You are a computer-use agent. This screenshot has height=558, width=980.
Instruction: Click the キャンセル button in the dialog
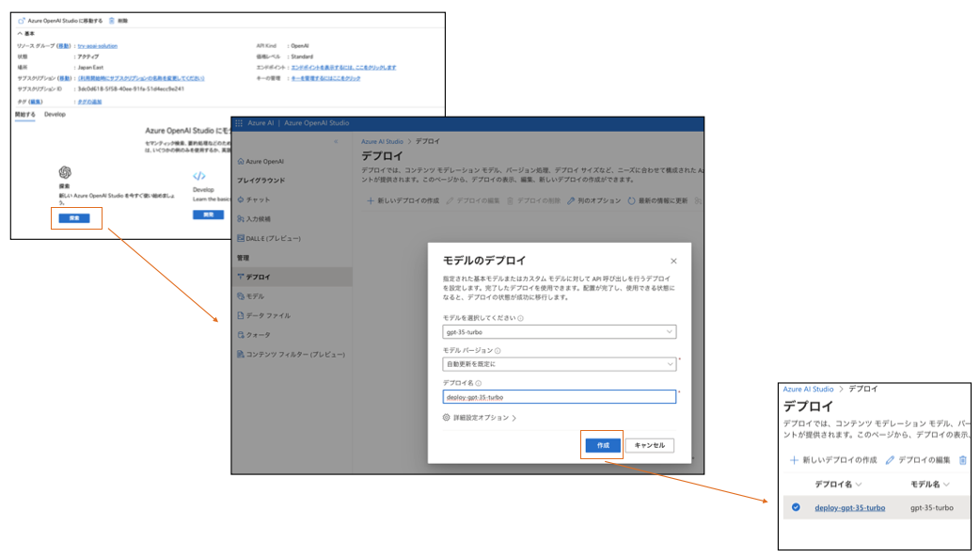[649, 445]
